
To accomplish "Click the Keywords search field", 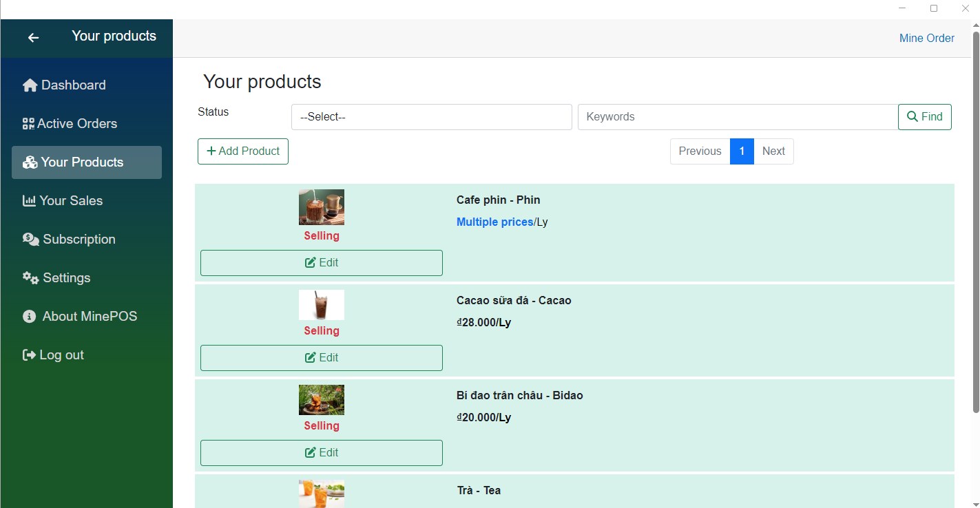I will coord(738,117).
